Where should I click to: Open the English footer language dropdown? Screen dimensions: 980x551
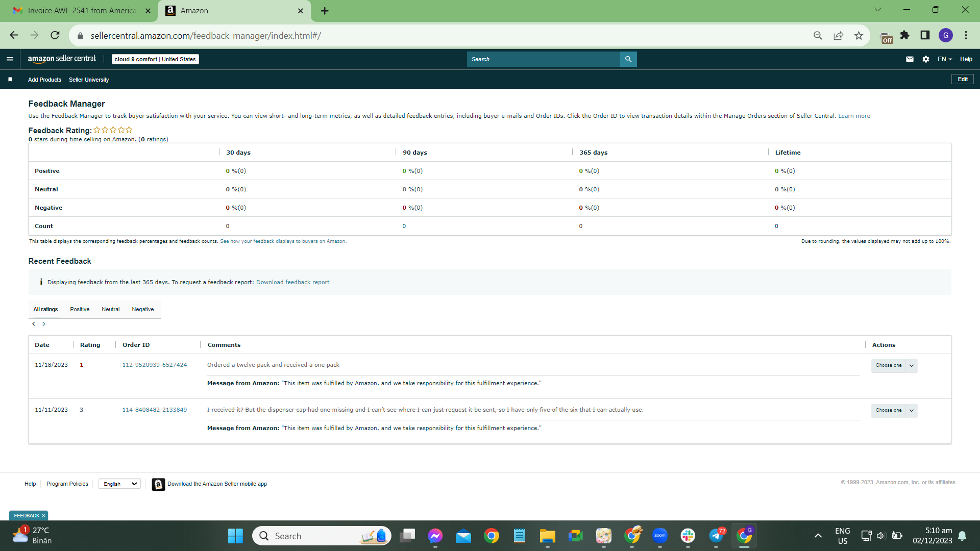(120, 484)
